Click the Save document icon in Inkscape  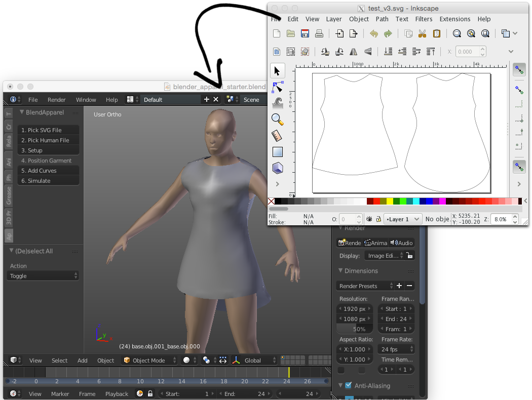point(305,34)
